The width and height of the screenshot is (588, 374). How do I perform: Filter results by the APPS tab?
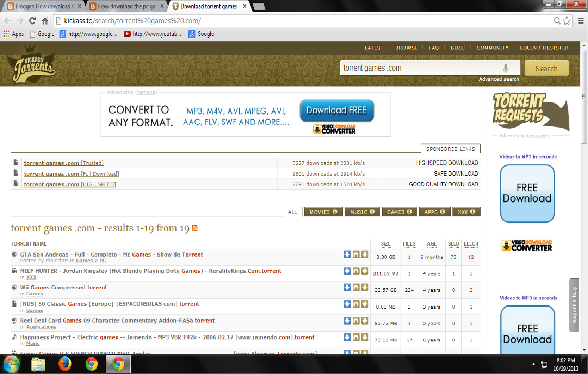435,212
